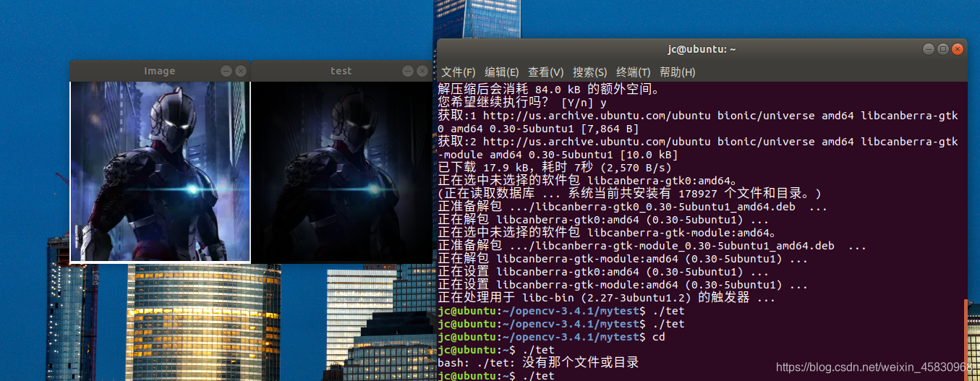Maximize the terminal window jc@ubuntu
Screen dimensions: 980x381
(x=943, y=49)
